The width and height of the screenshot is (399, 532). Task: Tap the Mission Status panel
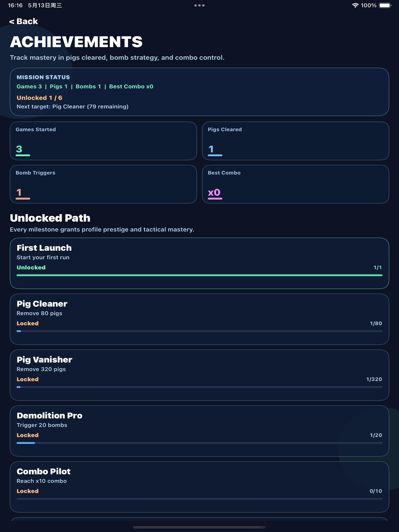pos(199,92)
